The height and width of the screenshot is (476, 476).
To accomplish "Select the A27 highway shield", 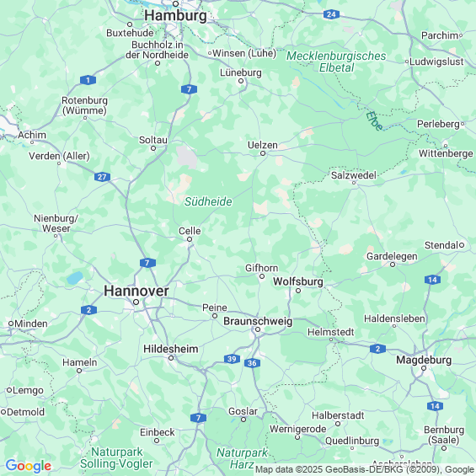I will click(102, 177).
